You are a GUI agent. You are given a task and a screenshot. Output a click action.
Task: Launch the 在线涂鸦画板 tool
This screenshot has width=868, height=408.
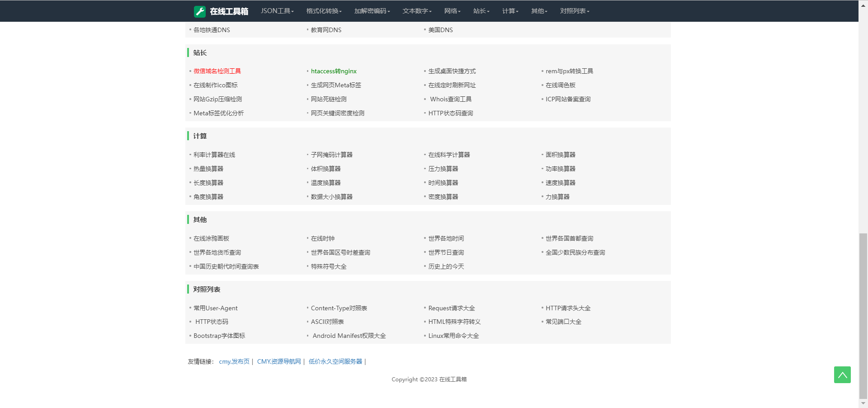[211, 238]
